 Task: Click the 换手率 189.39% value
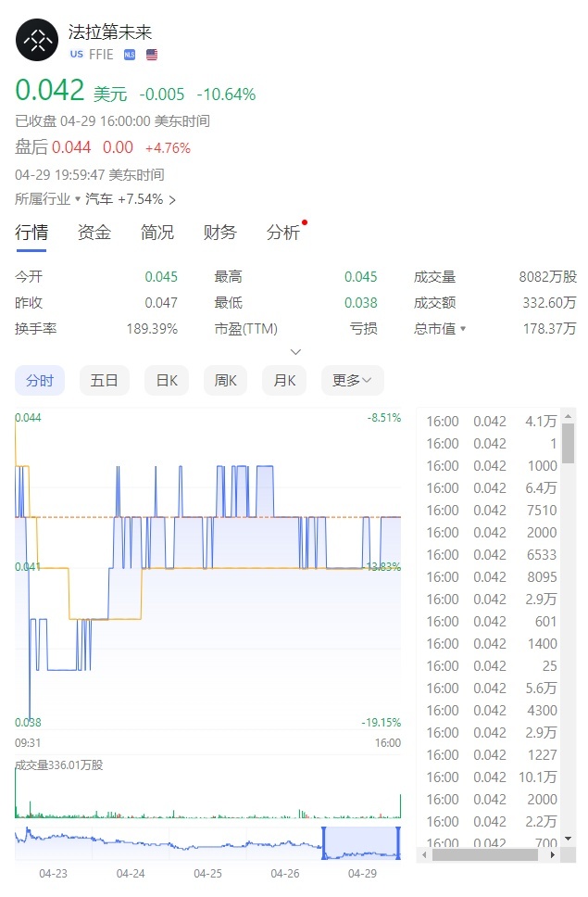coord(152,329)
